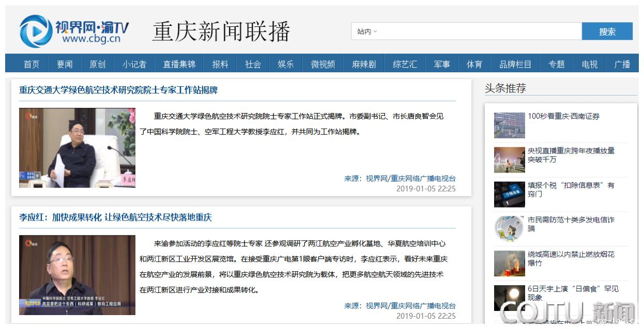Screen dimensions: 644x329
Task: Switch to the 军事 section
Action: [x=441, y=64]
